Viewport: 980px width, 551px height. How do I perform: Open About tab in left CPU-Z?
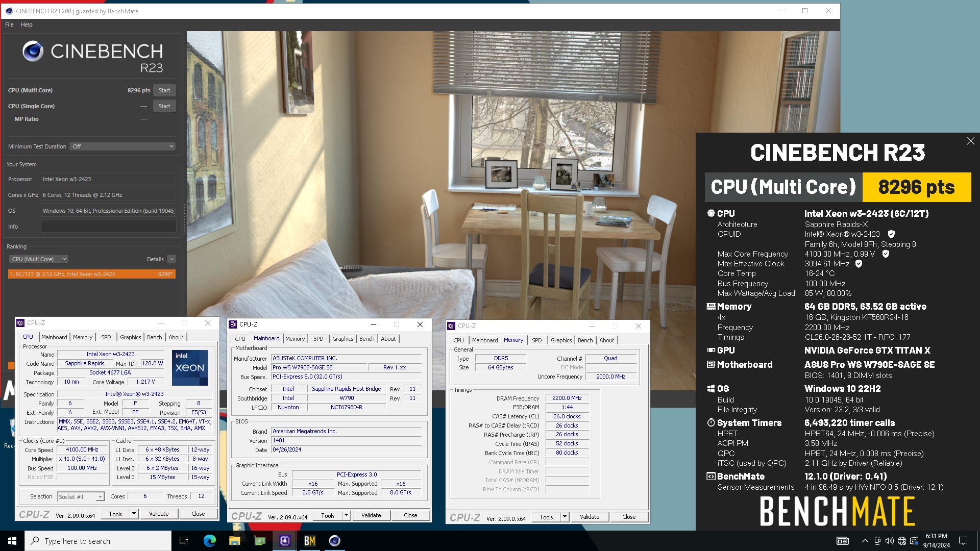(176, 337)
